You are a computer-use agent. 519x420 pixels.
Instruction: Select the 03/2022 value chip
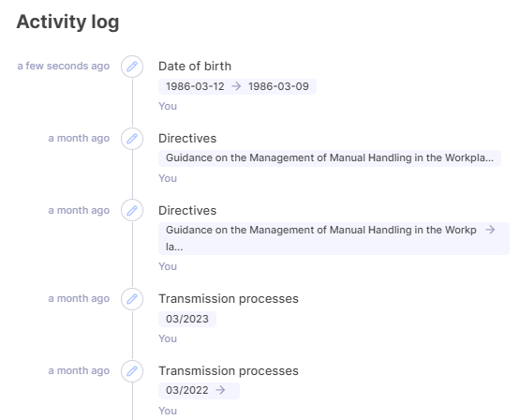tap(199, 391)
